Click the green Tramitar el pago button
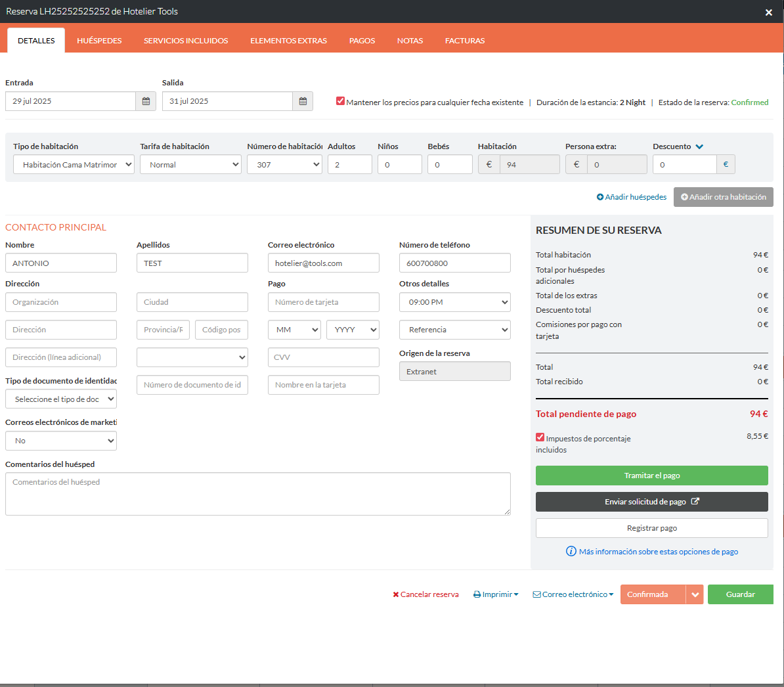The width and height of the screenshot is (784, 687). pyautogui.click(x=651, y=476)
